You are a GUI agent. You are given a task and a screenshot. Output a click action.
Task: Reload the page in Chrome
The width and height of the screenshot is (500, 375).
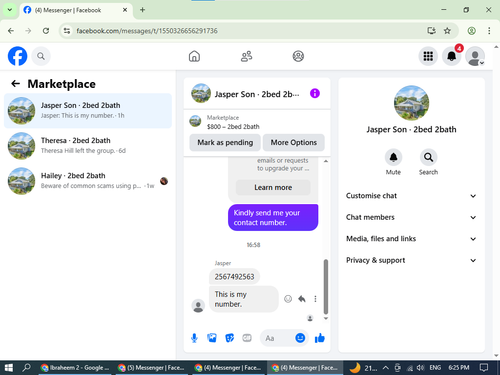click(x=46, y=31)
